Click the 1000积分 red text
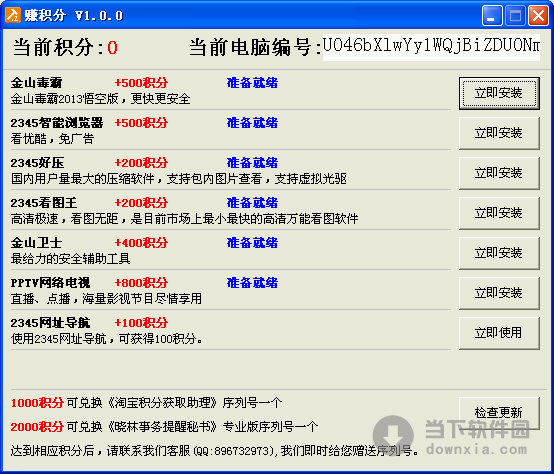 (37, 403)
